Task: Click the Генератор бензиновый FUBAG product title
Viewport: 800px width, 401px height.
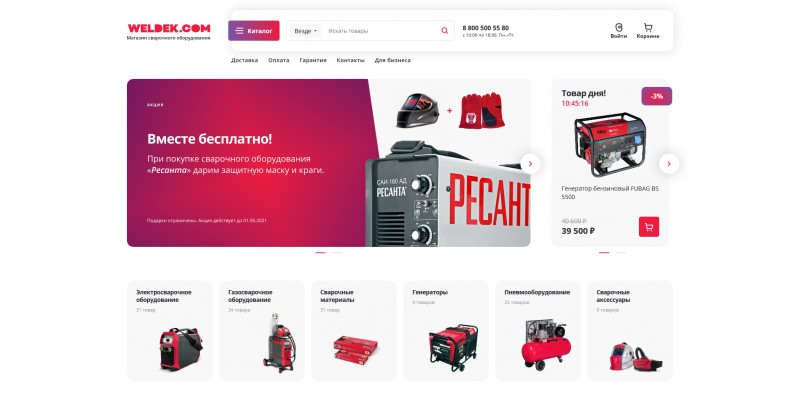Action: (x=610, y=192)
